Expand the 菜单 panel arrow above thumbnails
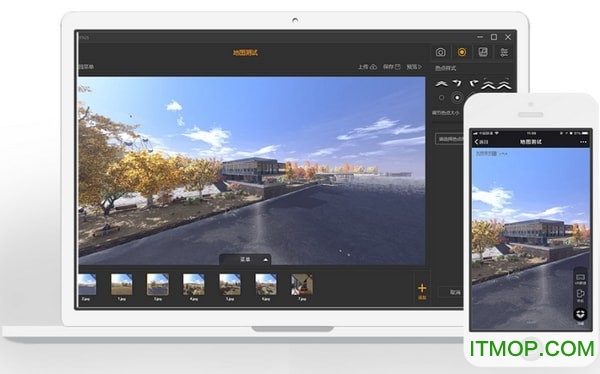 point(266,260)
